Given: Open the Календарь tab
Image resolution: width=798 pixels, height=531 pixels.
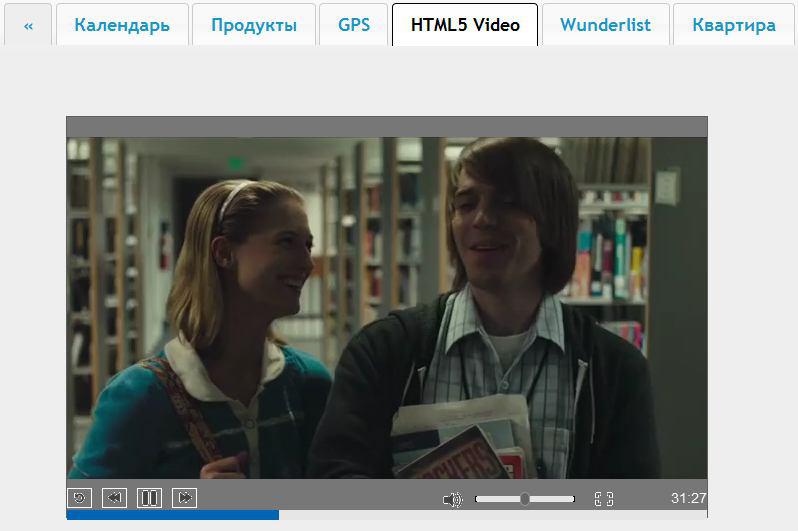Looking at the screenshot, I should pyautogui.click(x=122, y=25).
